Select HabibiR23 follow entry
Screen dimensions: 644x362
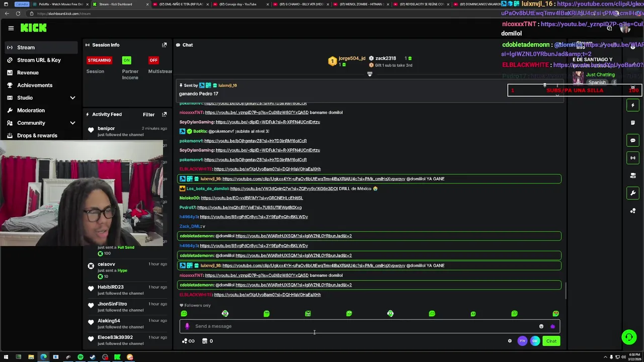coord(127,290)
